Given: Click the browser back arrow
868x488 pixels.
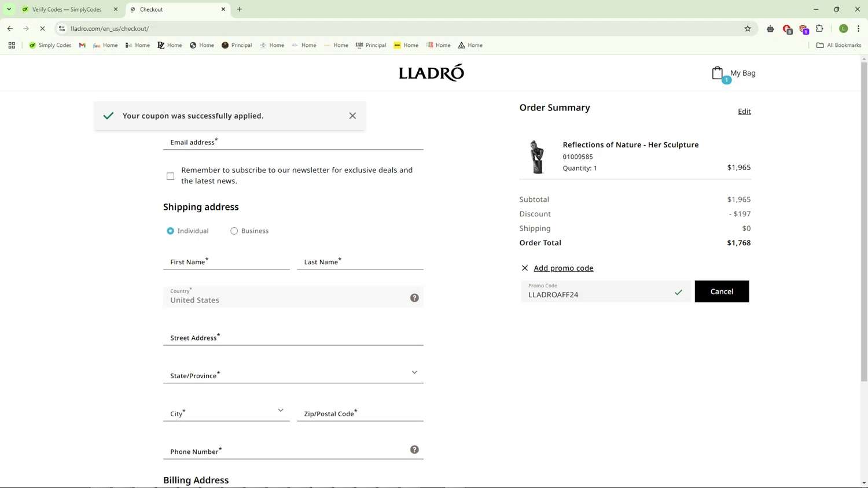Looking at the screenshot, I should pyautogui.click(x=10, y=28).
